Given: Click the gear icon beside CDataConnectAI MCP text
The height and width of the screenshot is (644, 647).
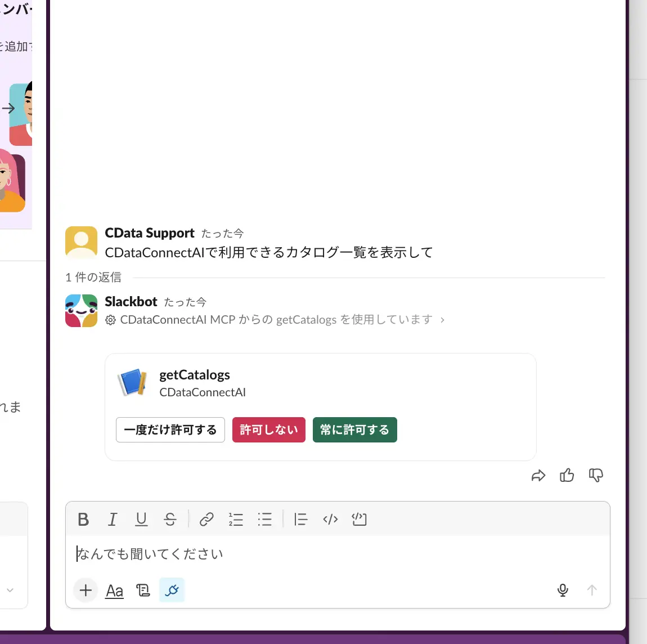Looking at the screenshot, I should pyautogui.click(x=110, y=320).
